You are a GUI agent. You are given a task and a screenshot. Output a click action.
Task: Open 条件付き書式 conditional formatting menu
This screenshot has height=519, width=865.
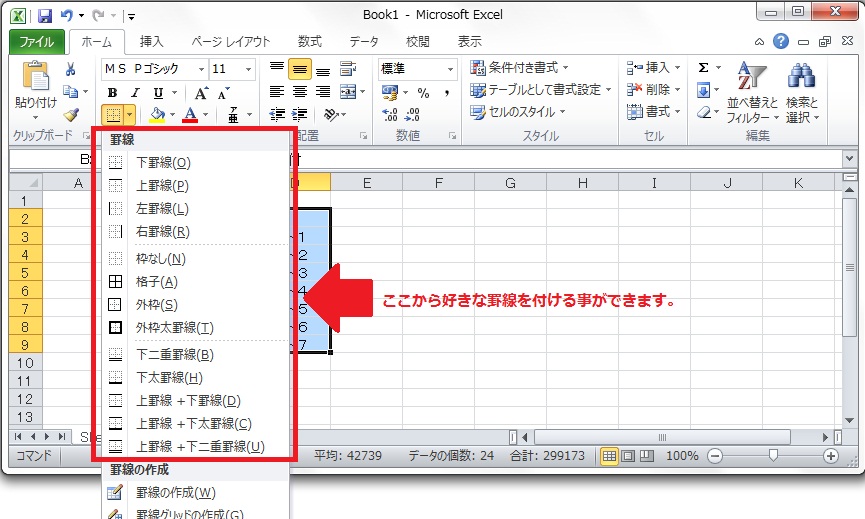(519, 68)
